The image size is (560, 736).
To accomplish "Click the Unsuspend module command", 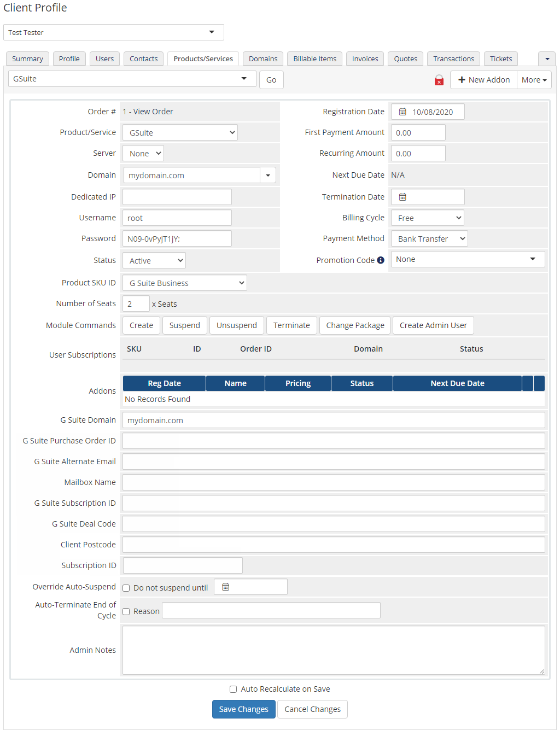I will [x=237, y=325].
